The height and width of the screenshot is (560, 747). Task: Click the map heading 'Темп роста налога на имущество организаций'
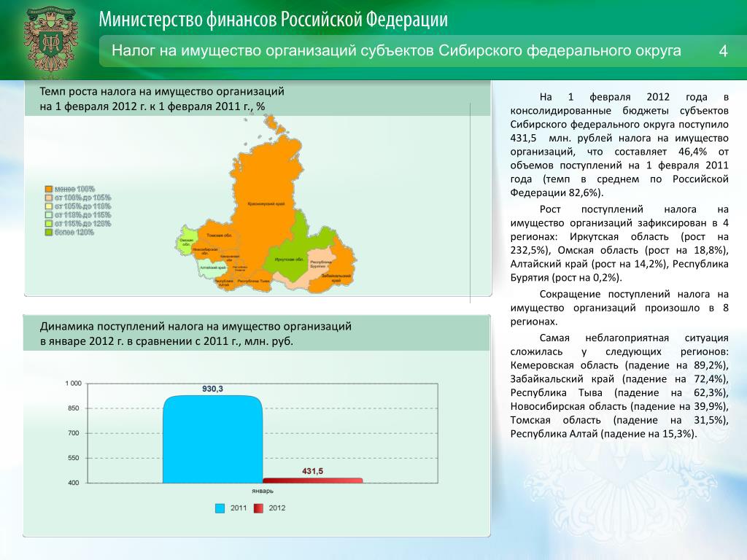[162, 91]
